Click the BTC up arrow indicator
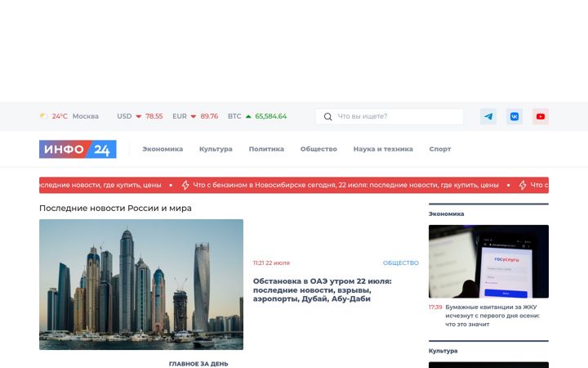 pos(248,116)
